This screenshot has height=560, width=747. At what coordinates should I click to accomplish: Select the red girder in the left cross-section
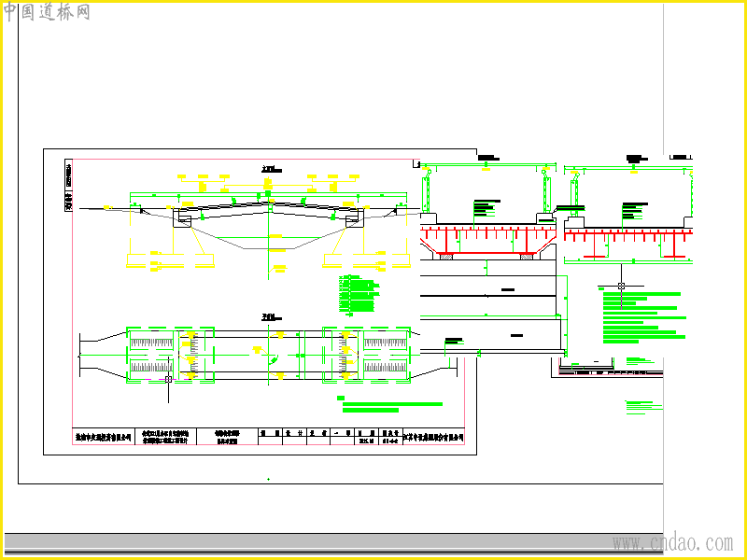[x=487, y=242]
